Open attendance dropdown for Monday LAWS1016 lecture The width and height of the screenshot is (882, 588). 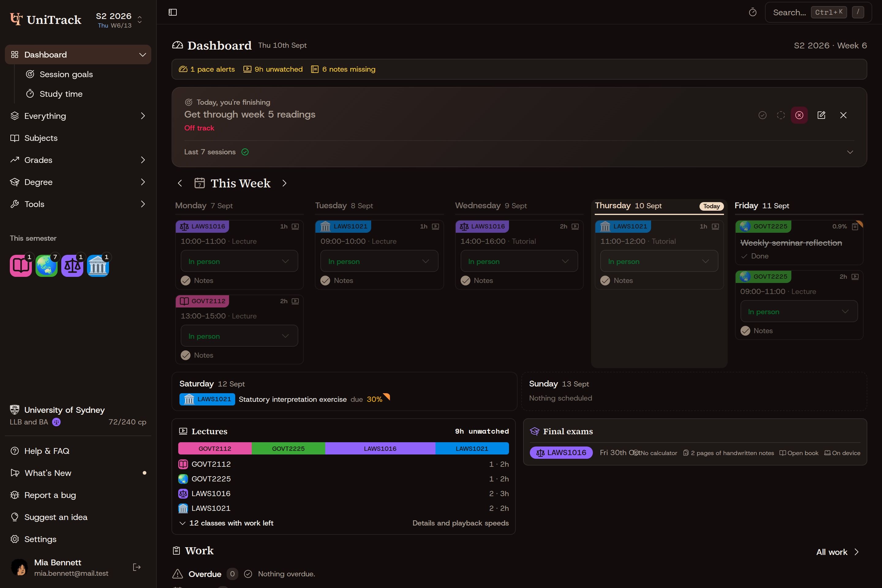(239, 261)
